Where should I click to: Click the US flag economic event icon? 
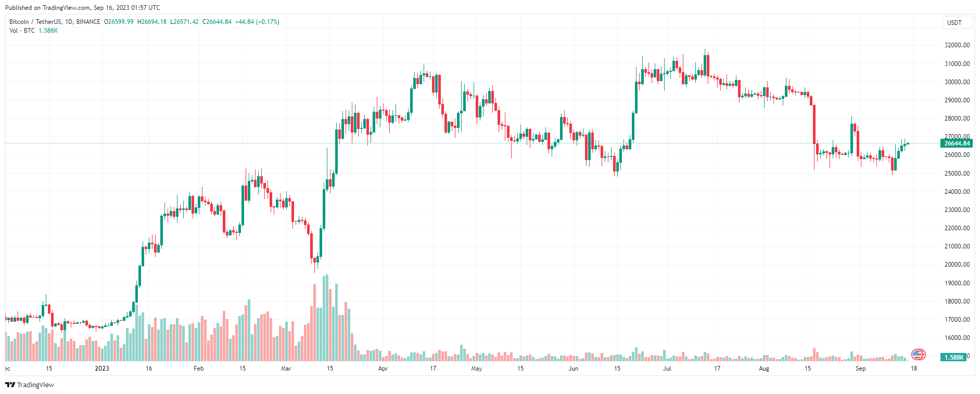click(919, 354)
